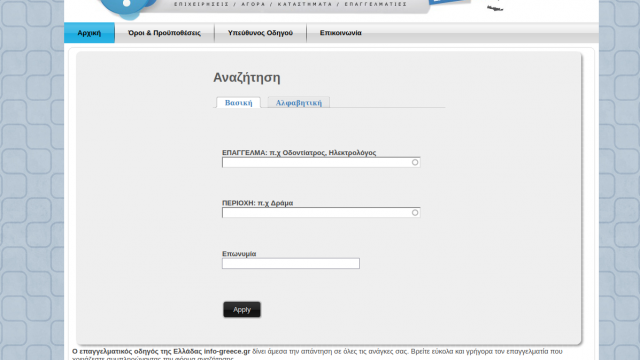Screen dimensions: 640x360
Task: Click the info-greece.gr description text
Action: coord(317,355)
